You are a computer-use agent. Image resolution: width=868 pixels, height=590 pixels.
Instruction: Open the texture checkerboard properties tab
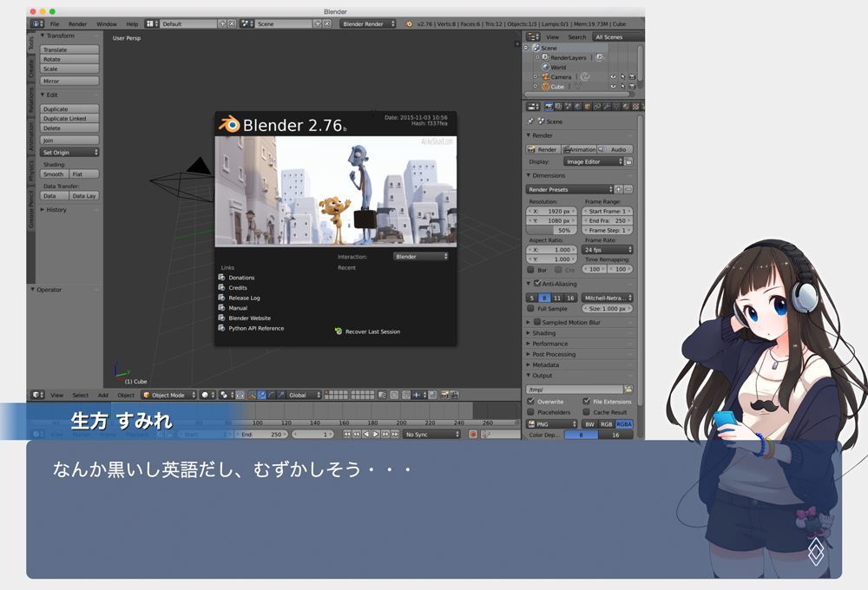click(635, 106)
